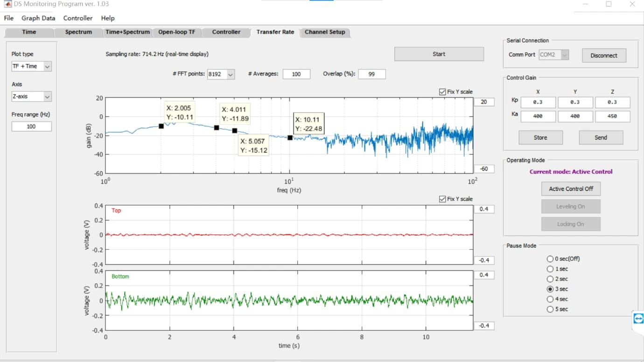Select the 5 sec pause mode
644x362 pixels.
[550, 309]
